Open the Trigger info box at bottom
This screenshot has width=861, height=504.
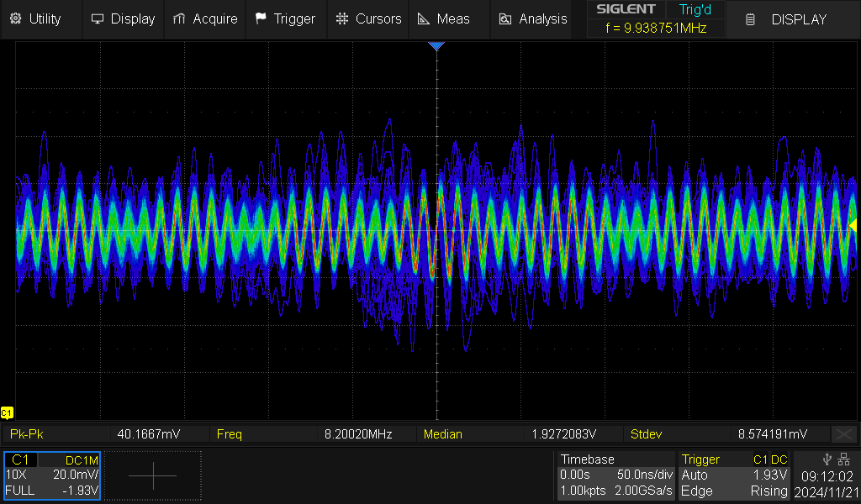coord(735,475)
